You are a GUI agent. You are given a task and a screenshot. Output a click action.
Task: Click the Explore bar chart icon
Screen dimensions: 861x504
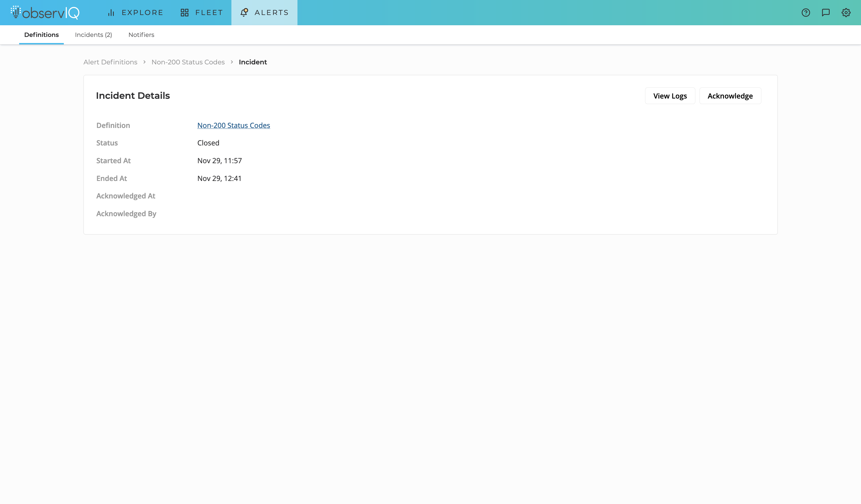click(x=111, y=13)
